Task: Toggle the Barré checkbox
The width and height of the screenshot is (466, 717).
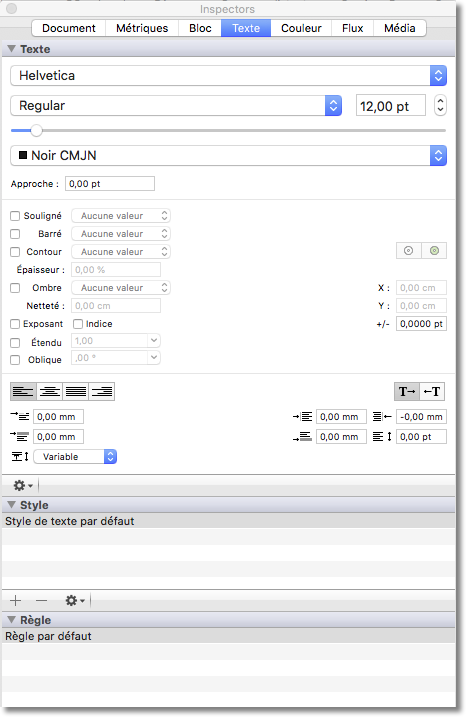Action: tap(15, 234)
